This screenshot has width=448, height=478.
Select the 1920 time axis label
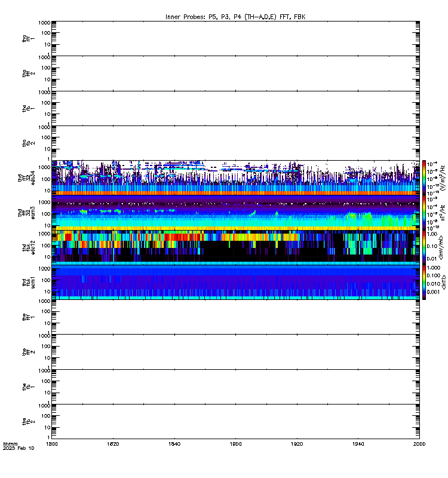pyautogui.click(x=297, y=444)
